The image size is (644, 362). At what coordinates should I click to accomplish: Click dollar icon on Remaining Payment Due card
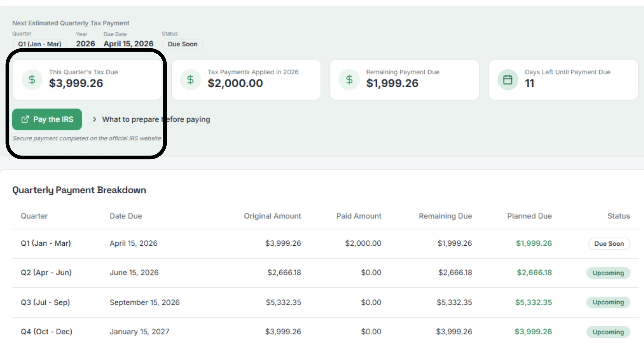pyautogui.click(x=349, y=80)
